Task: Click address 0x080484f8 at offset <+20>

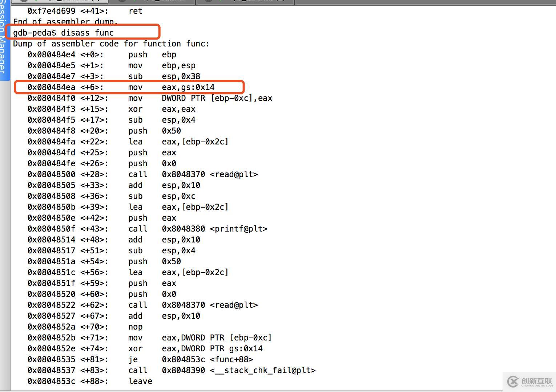Action: pos(51,131)
